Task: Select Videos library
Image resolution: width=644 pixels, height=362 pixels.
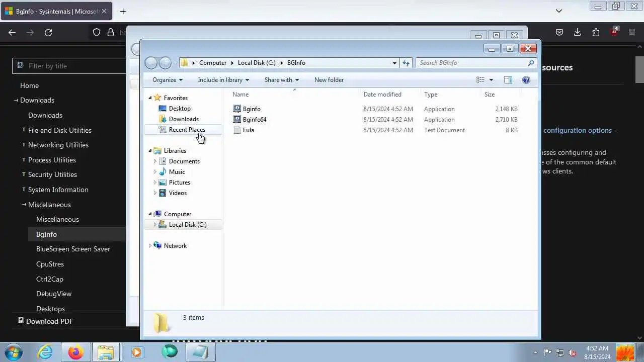Action: tap(178, 193)
